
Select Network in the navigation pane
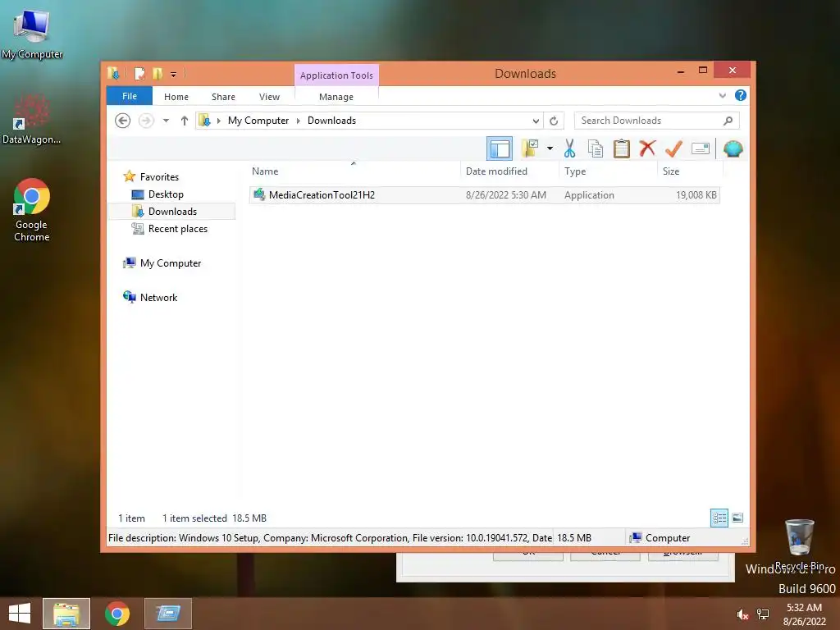(x=158, y=297)
